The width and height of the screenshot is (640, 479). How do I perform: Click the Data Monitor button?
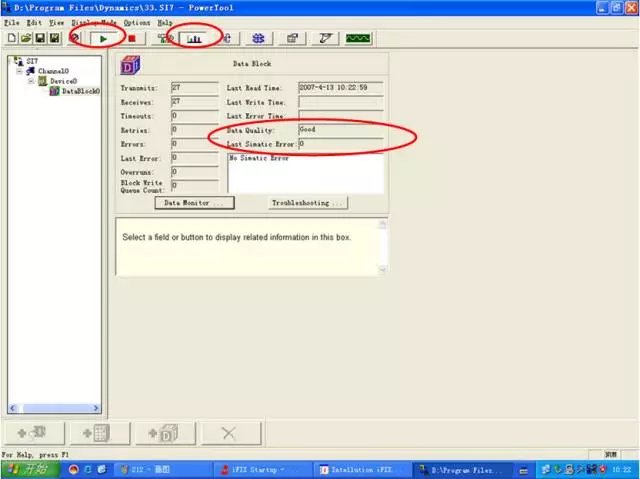coord(194,203)
